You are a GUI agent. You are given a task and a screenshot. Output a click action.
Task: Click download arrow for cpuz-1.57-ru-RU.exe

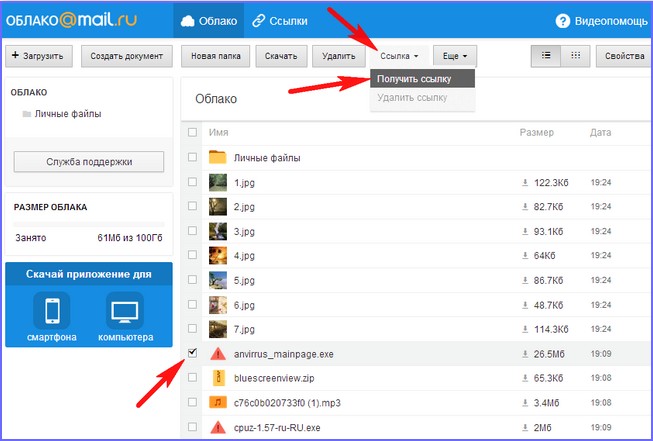(525, 427)
